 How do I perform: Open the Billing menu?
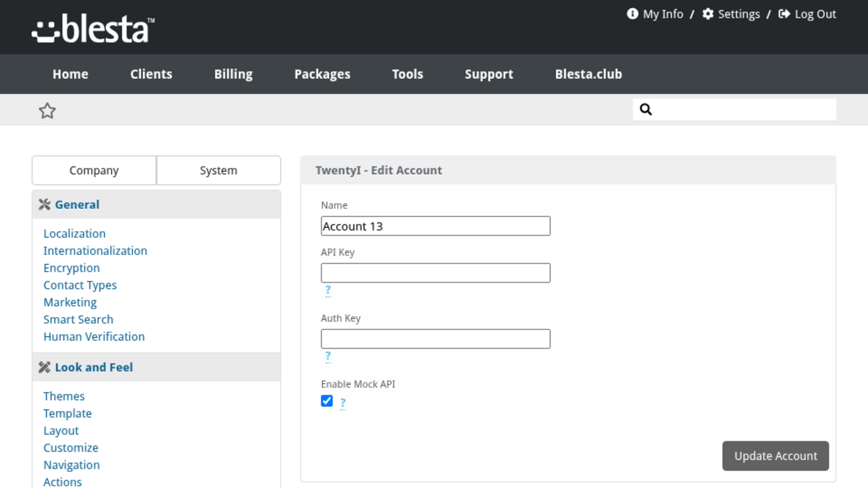click(x=233, y=74)
